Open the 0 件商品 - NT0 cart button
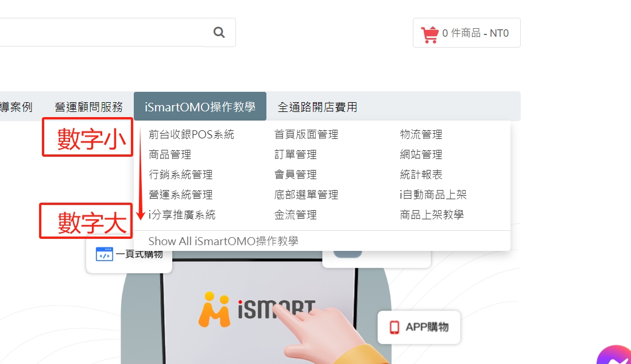 [466, 33]
